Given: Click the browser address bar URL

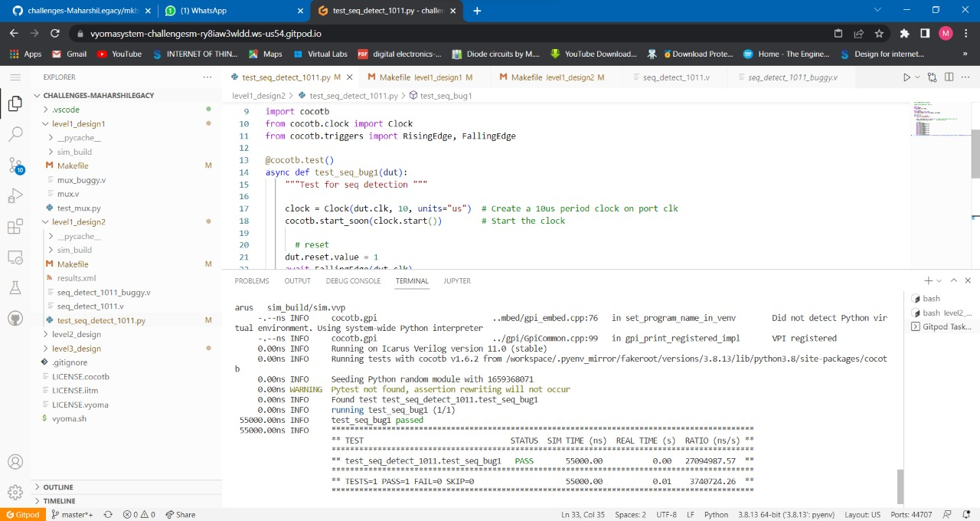Looking at the screenshot, I should pos(205,34).
